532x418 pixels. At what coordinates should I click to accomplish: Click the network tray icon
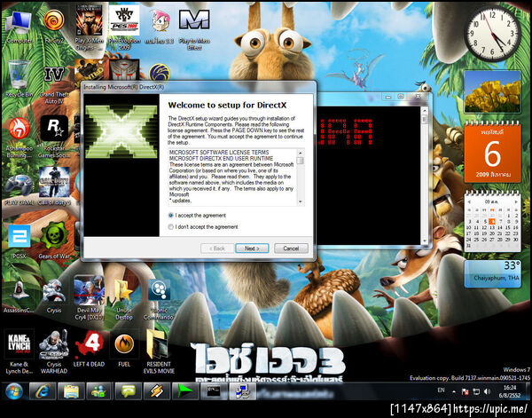pyautogui.click(x=476, y=391)
